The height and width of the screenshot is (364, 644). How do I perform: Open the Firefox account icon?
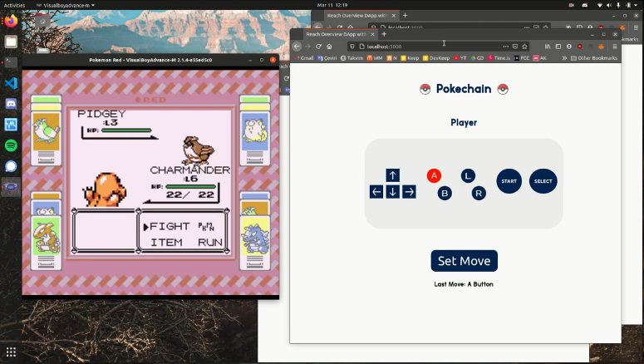[569, 47]
